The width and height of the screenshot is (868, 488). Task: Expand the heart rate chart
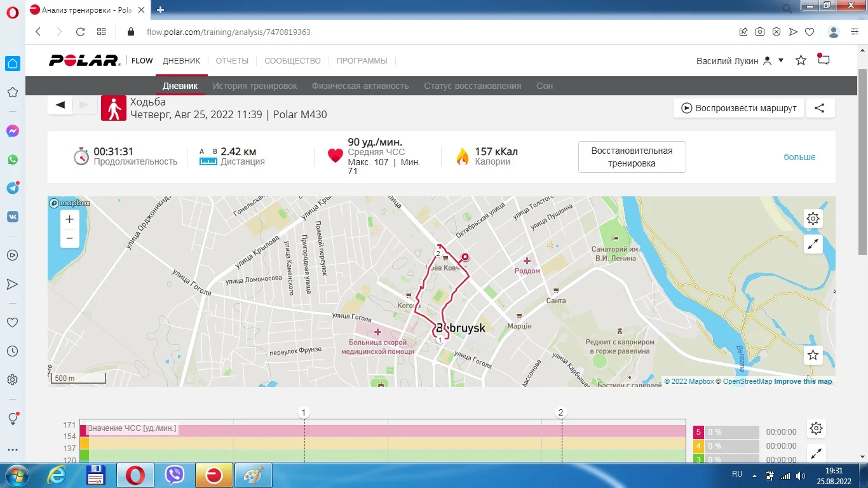817,453
